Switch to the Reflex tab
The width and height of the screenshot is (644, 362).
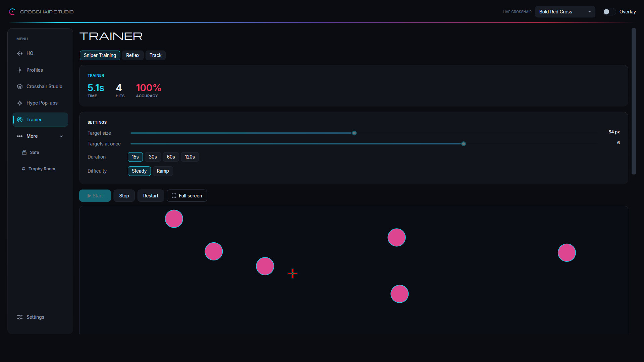pyautogui.click(x=133, y=55)
